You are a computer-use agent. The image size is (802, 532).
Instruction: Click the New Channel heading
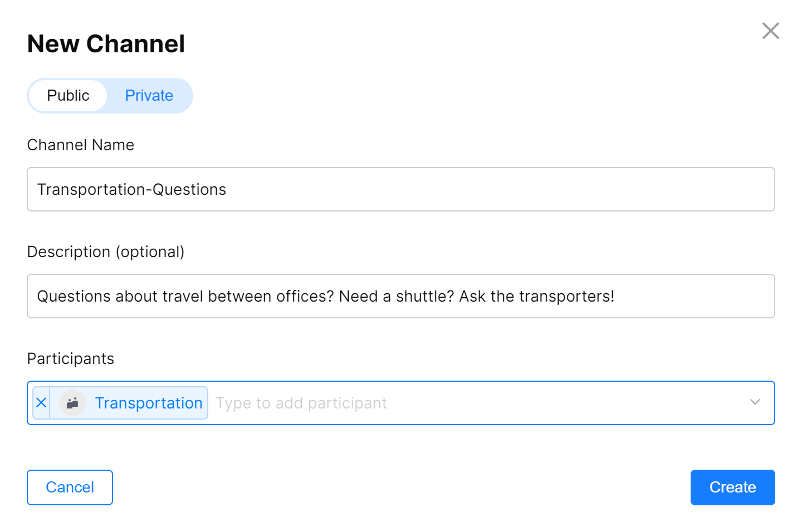pos(106,43)
